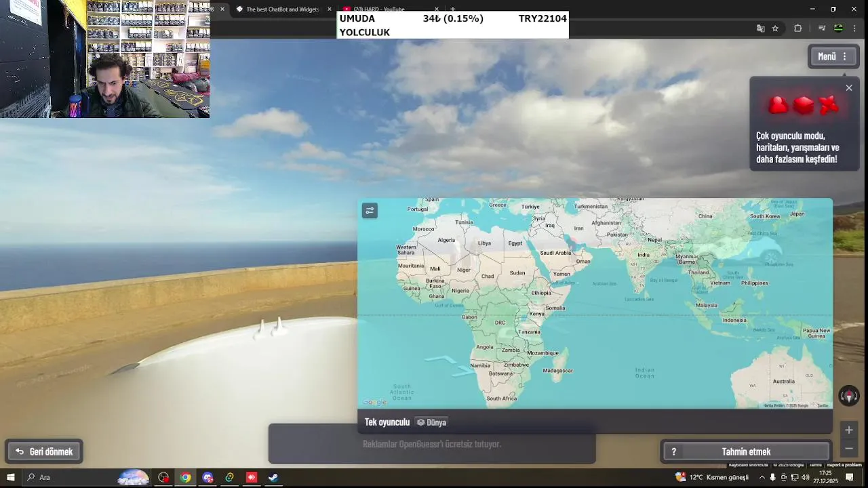Click the streamer webcam overlay
Screen dimensions: 868x488
105,59
